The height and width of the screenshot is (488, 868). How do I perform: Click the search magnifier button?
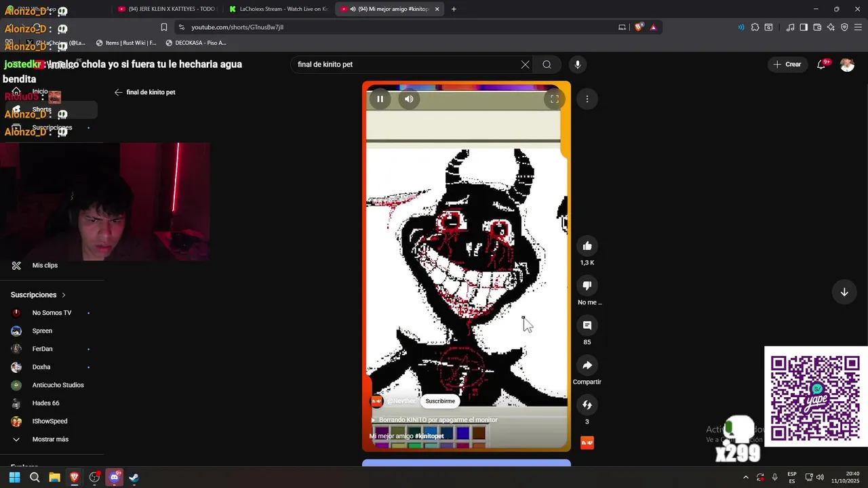click(x=547, y=64)
